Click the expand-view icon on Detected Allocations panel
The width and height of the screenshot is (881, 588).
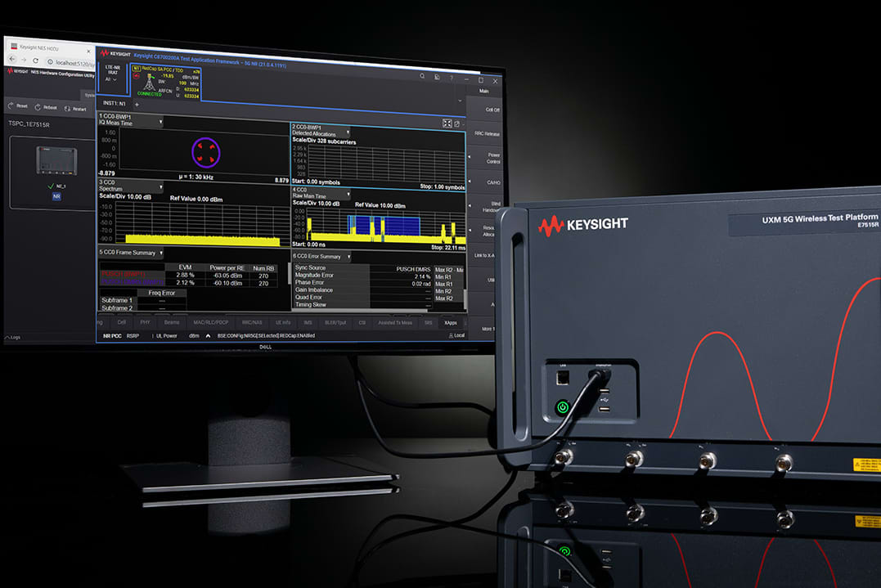[448, 122]
